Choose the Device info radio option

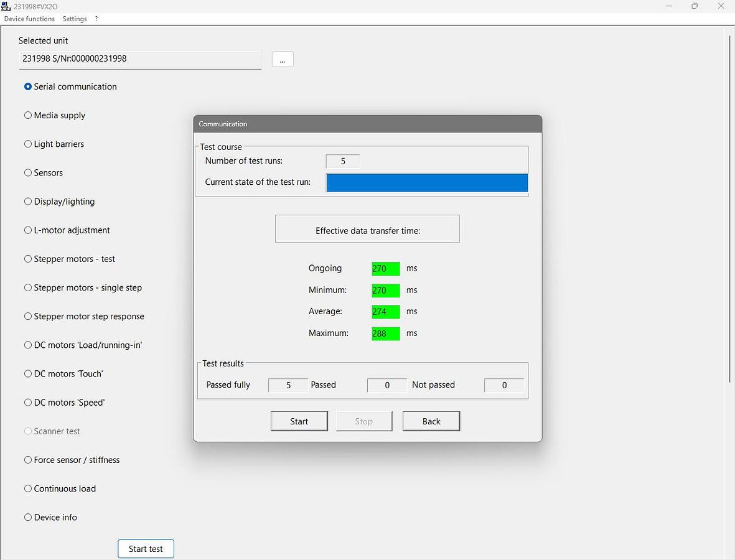point(28,517)
